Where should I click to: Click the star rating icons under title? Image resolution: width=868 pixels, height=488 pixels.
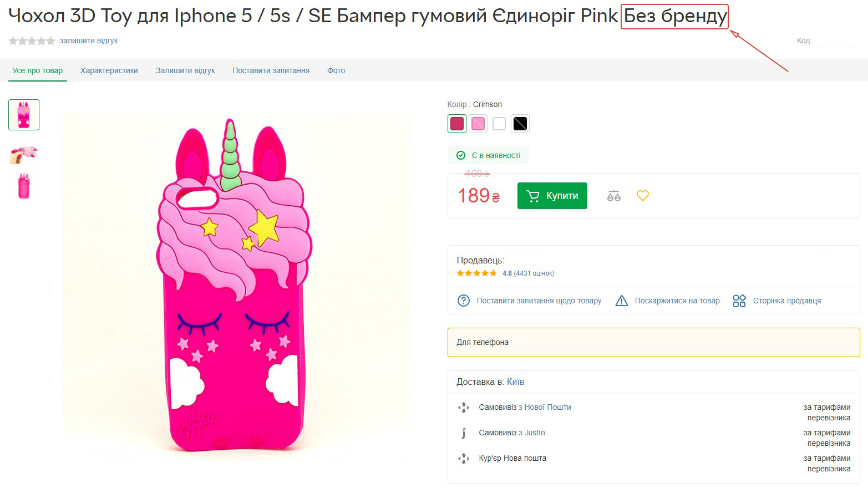point(32,41)
